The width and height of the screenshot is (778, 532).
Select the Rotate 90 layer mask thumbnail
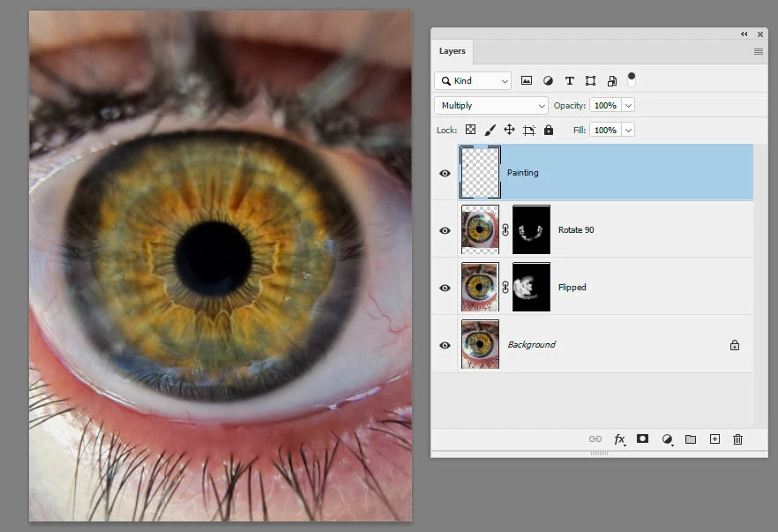(x=531, y=229)
